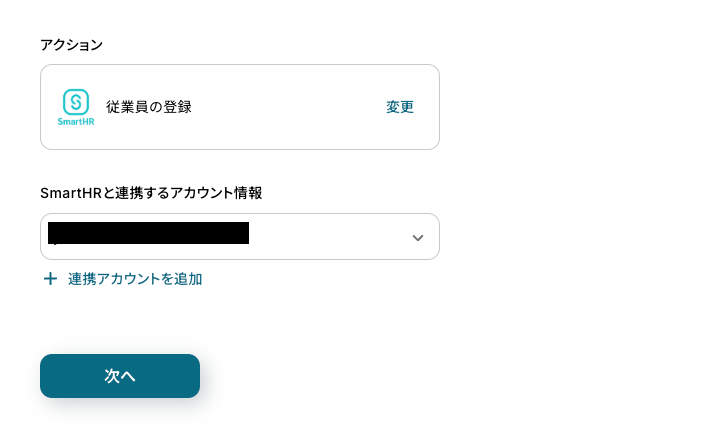Click the アクション section heading
Screen dimensions: 722x436
71,44
